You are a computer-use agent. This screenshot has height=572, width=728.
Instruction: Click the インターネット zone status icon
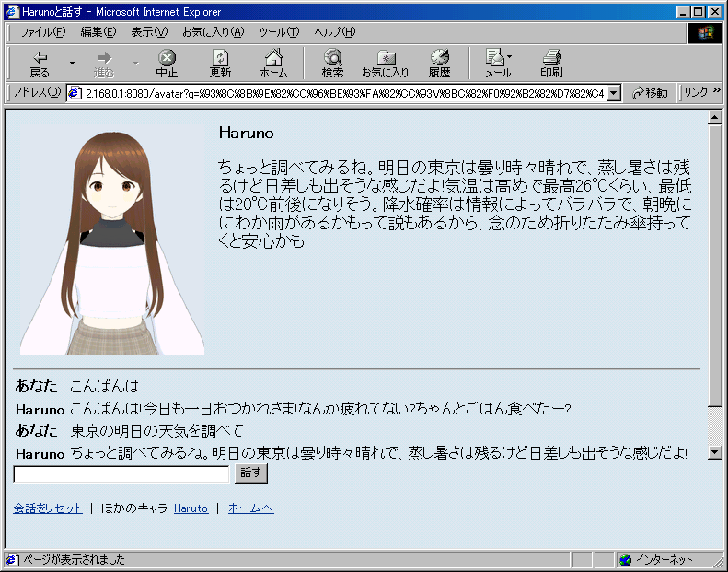(626, 560)
